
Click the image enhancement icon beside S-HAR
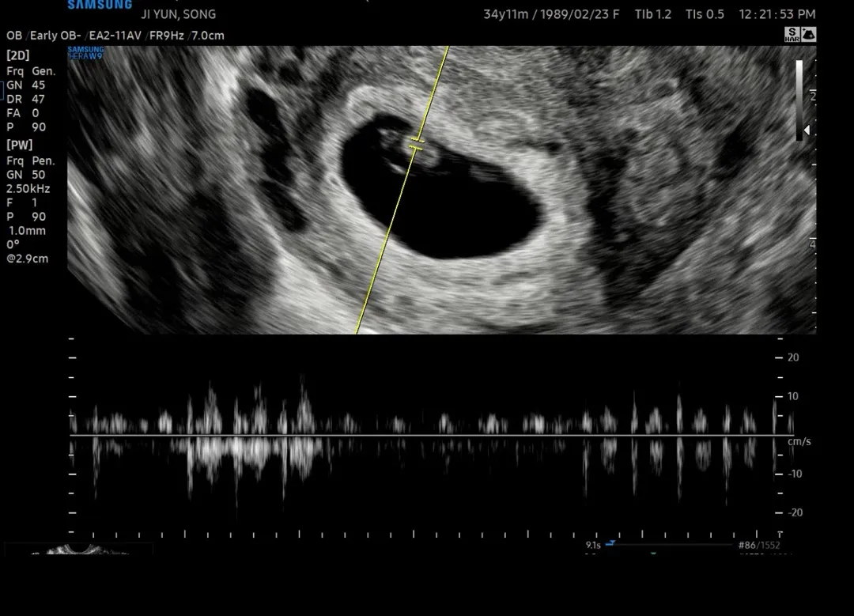(808, 34)
